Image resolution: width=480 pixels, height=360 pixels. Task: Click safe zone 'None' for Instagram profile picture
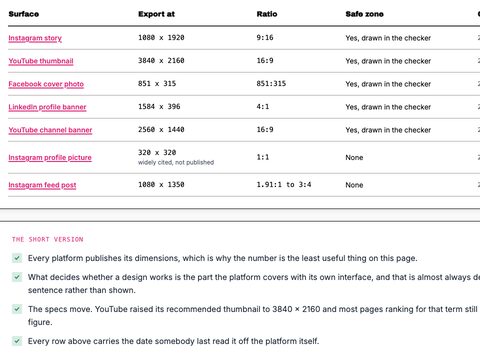(x=354, y=157)
